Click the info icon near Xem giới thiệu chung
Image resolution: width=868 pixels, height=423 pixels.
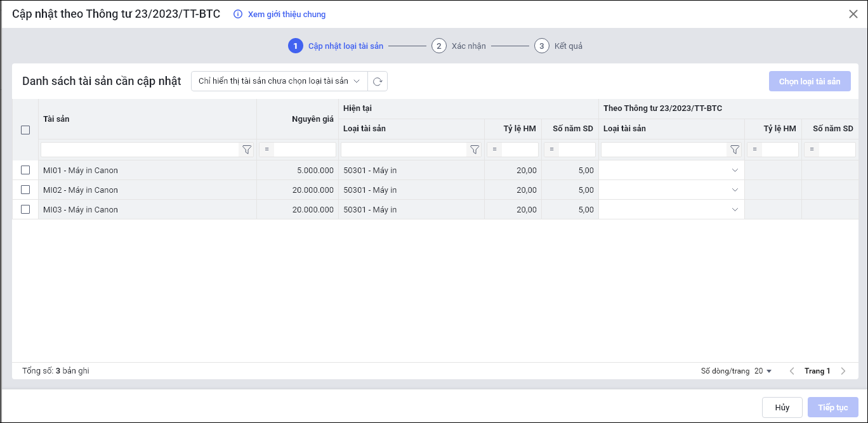point(238,14)
